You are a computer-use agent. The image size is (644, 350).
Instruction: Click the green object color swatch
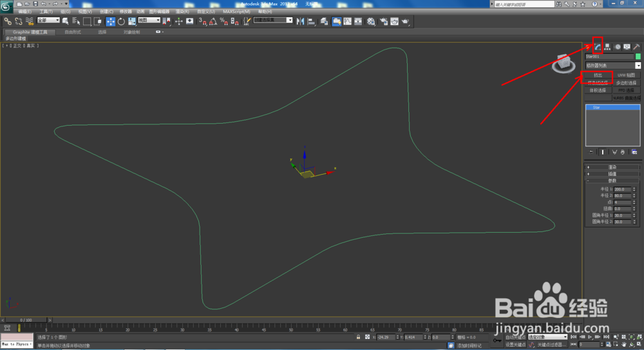638,56
